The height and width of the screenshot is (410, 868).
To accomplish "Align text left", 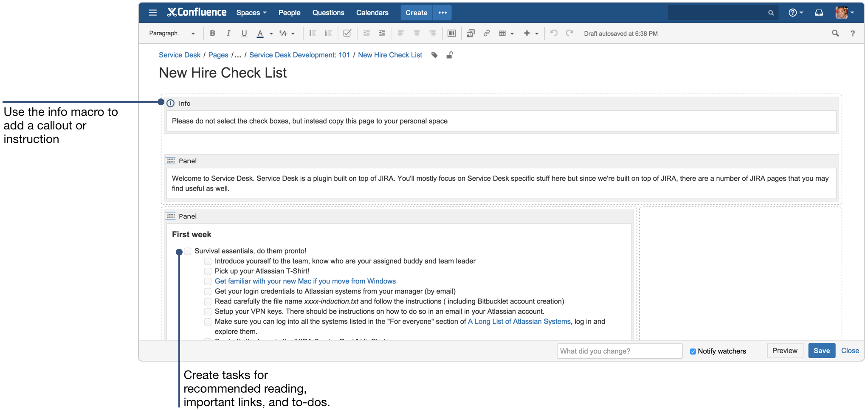I will [x=401, y=33].
